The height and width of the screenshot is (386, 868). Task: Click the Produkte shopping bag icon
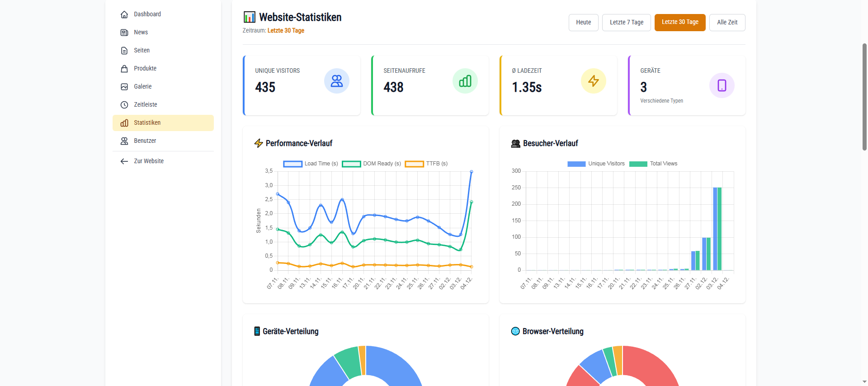coord(124,69)
